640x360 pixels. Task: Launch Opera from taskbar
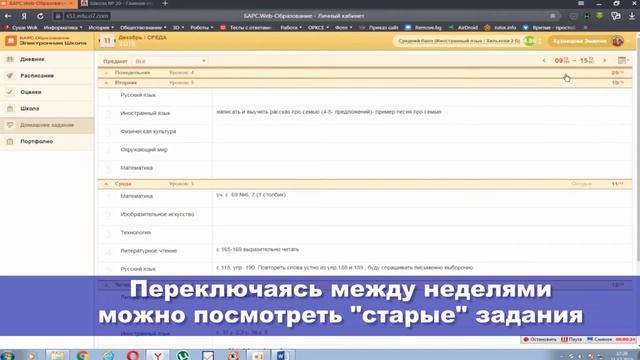(x=133, y=356)
